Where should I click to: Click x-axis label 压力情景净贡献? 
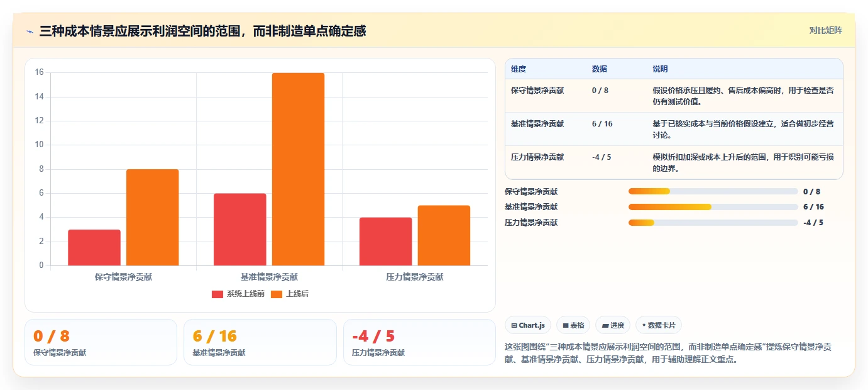click(x=415, y=277)
